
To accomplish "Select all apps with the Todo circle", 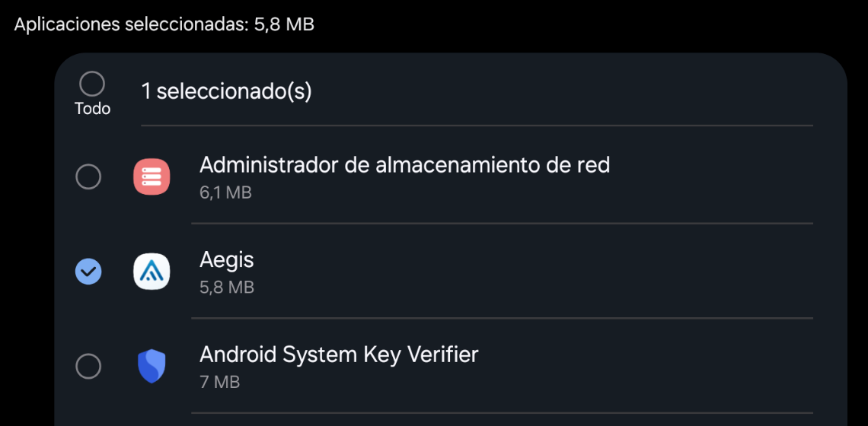I will coord(92,84).
